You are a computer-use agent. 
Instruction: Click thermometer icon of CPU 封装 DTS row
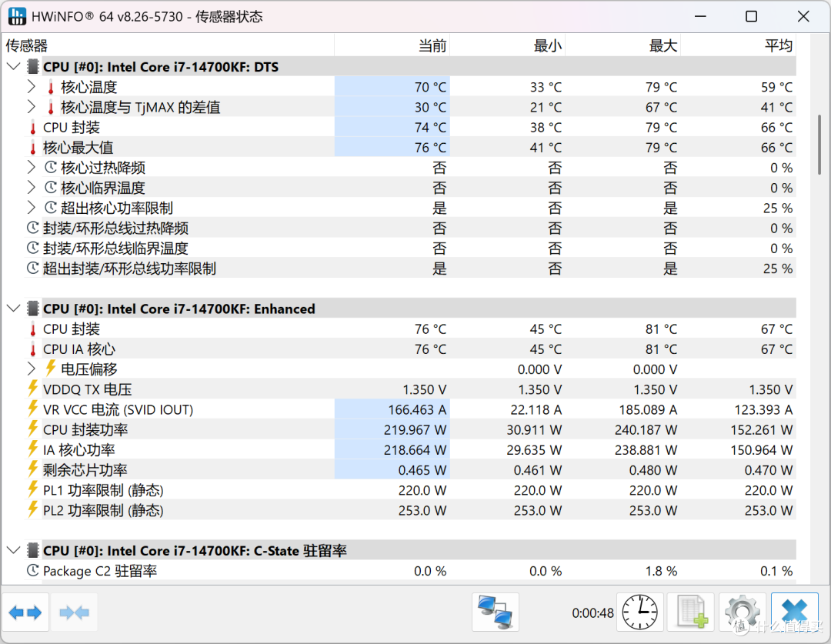[33, 128]
